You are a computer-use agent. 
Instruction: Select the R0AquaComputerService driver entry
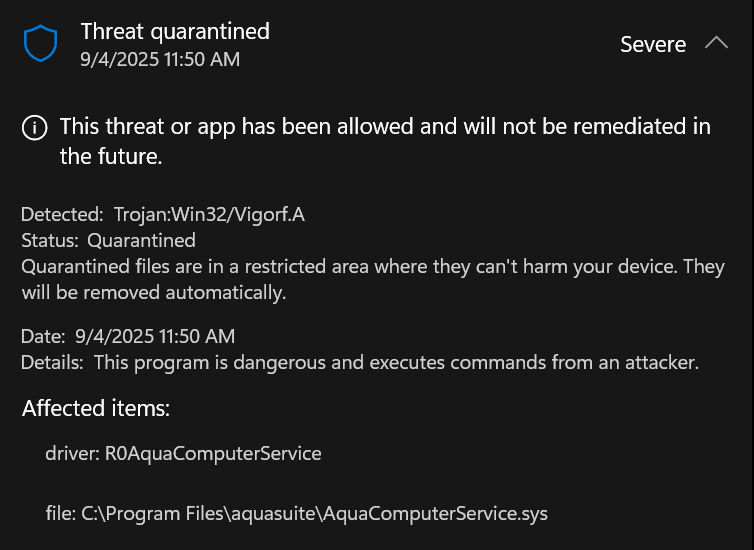point(183,453)
